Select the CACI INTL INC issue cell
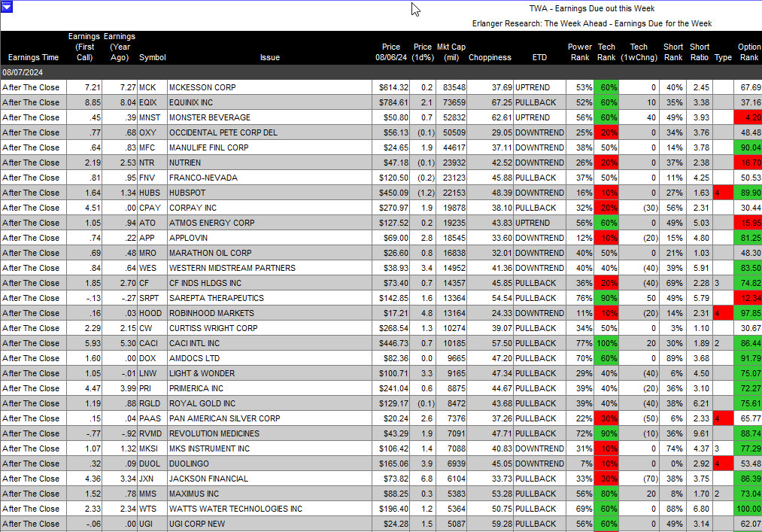 pos(270,344)
